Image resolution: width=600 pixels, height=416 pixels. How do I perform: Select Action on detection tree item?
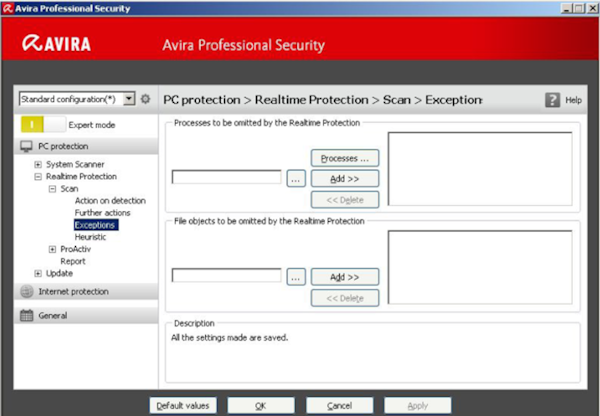[x=110, y=201]
